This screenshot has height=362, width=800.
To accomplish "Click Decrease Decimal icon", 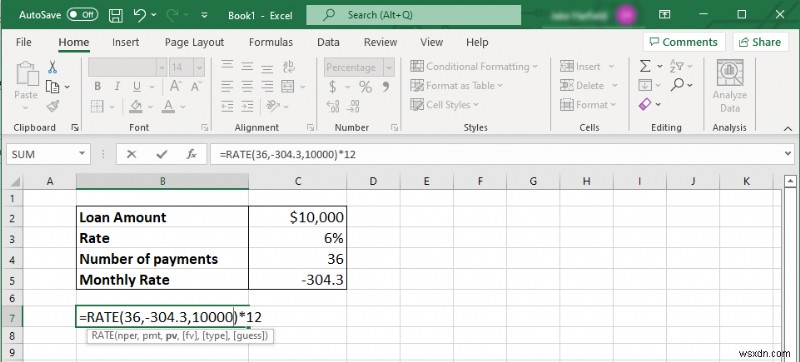I will click(x=353, y=106).
